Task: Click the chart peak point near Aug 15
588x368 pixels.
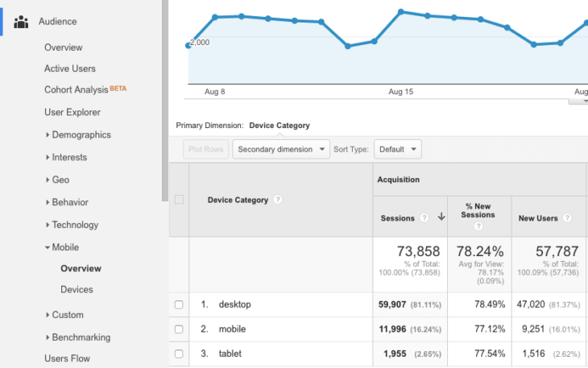Action: [401, 11]
